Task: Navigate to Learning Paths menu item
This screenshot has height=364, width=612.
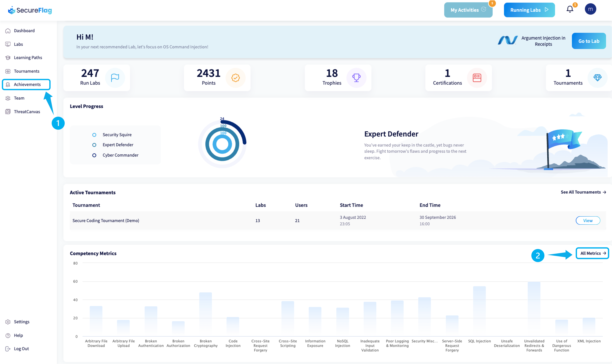Action: (28, 57)
